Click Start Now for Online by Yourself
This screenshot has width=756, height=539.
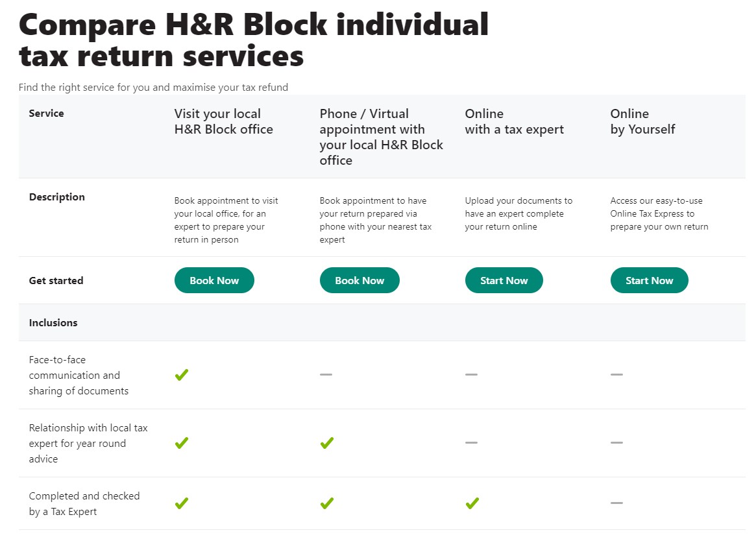(649, 280)
